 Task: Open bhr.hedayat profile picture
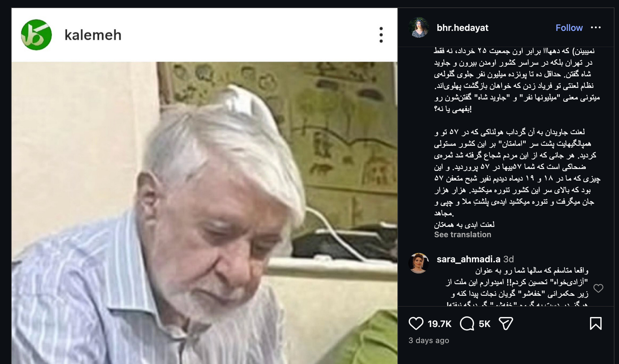point(419,28)
